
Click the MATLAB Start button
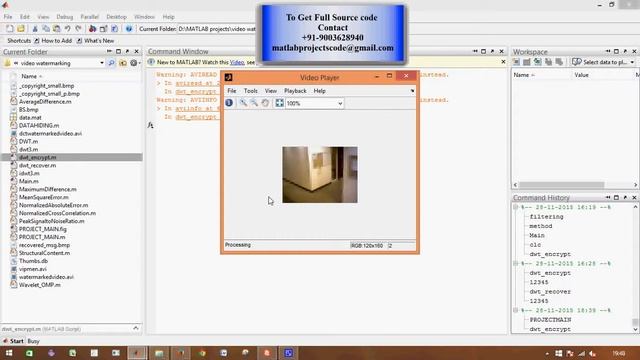[13, 341]
